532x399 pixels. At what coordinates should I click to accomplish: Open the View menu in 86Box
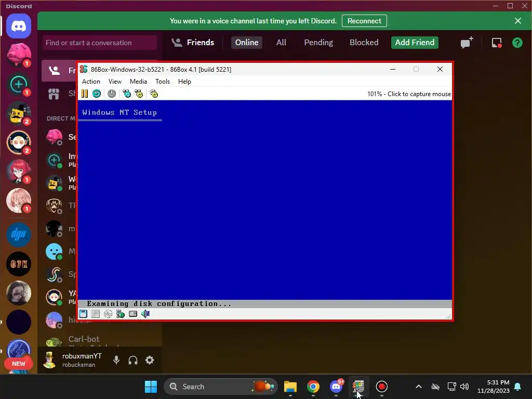(115, 82)
